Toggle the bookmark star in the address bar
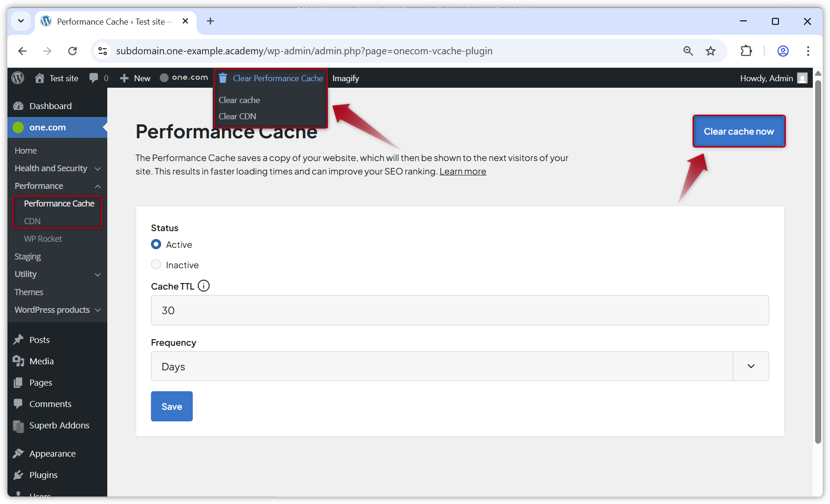Viewport: 830px width, 504px height. click(712, 51)
